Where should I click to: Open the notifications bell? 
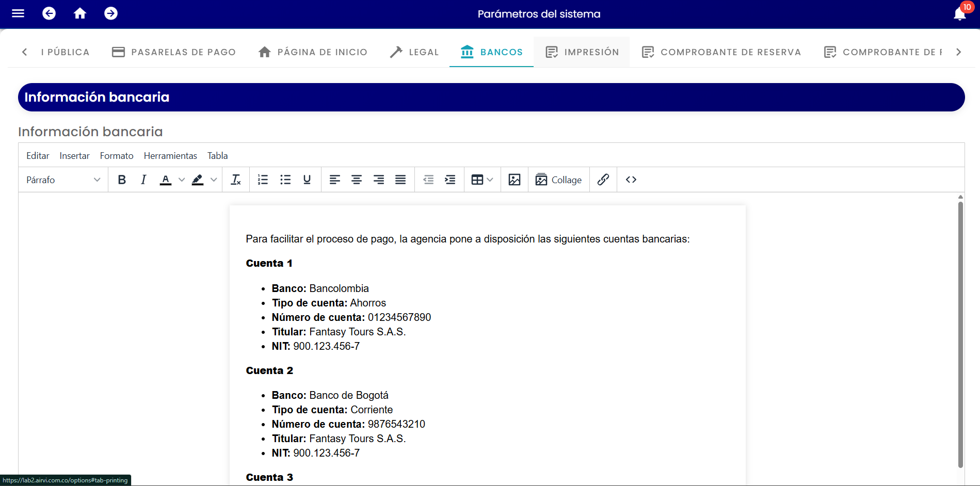point(960,14)
